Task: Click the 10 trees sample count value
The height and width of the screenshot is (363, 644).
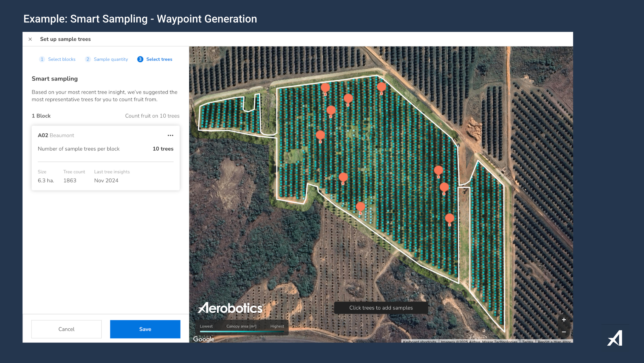Action: [163, 149]
